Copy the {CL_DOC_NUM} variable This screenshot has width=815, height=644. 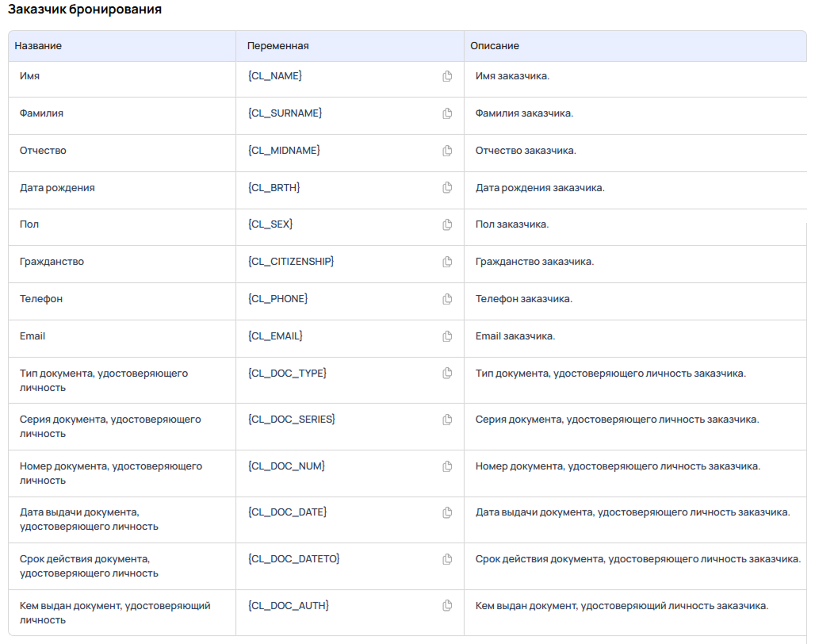(447, 466)
